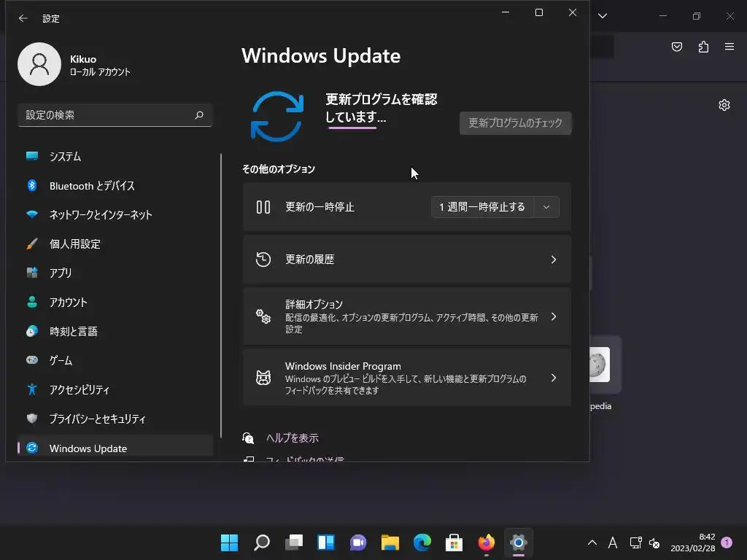Open プライバシーとセキュリティ settings
The height and width of the screenshot is (560, 747).
tap(115, 419)
